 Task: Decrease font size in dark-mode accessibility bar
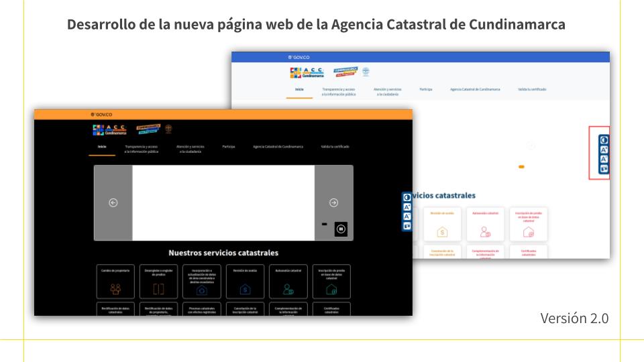click(407, 217)
